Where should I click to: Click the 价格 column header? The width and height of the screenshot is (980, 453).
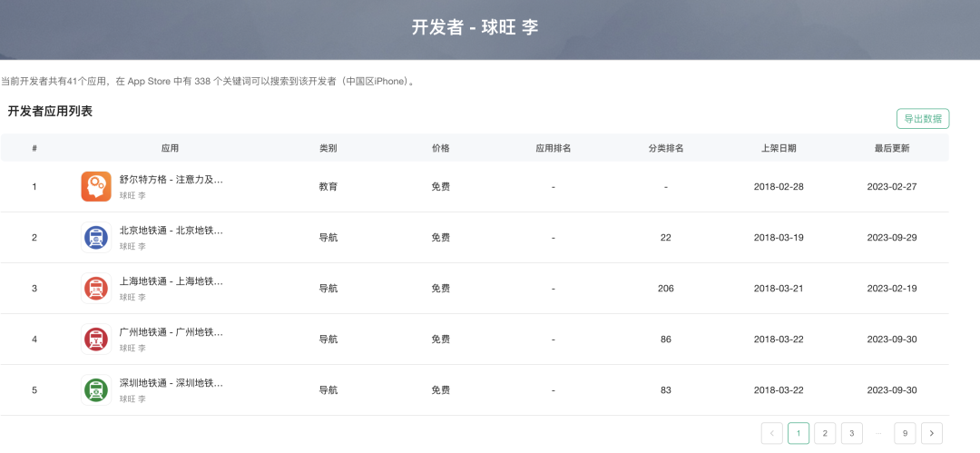pyautogui.click(x=441, y=148)
